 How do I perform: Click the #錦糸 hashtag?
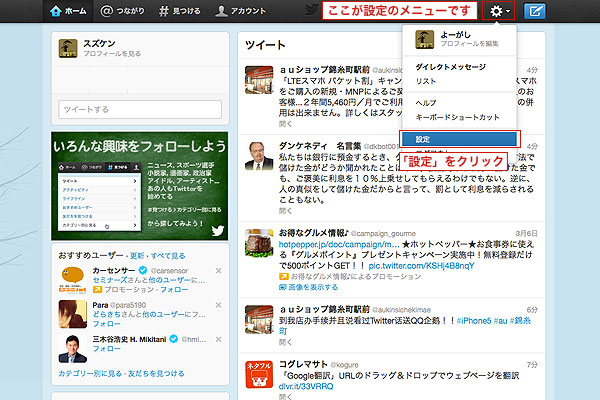click(520, 320)
